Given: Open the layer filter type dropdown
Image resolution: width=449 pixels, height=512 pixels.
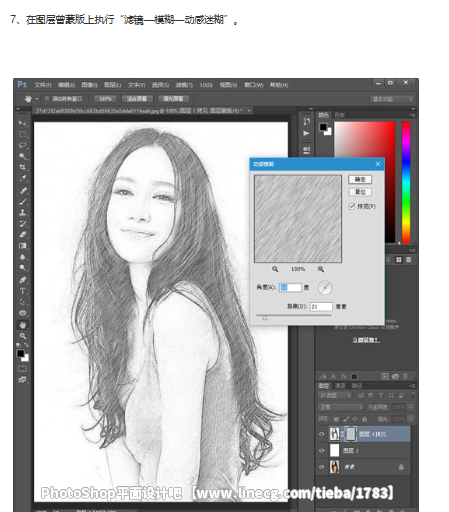Looking at the screenshot, I should (x=335, y=395).
